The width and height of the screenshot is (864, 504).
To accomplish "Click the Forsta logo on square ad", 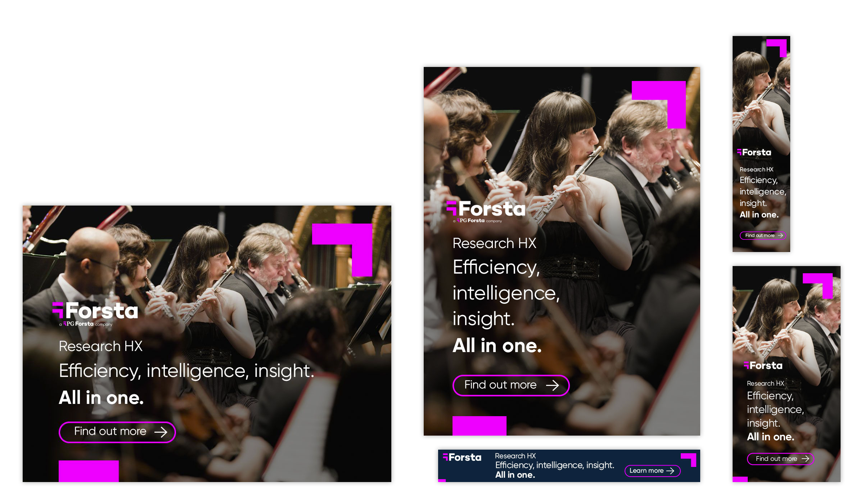I will coord(486,209).
